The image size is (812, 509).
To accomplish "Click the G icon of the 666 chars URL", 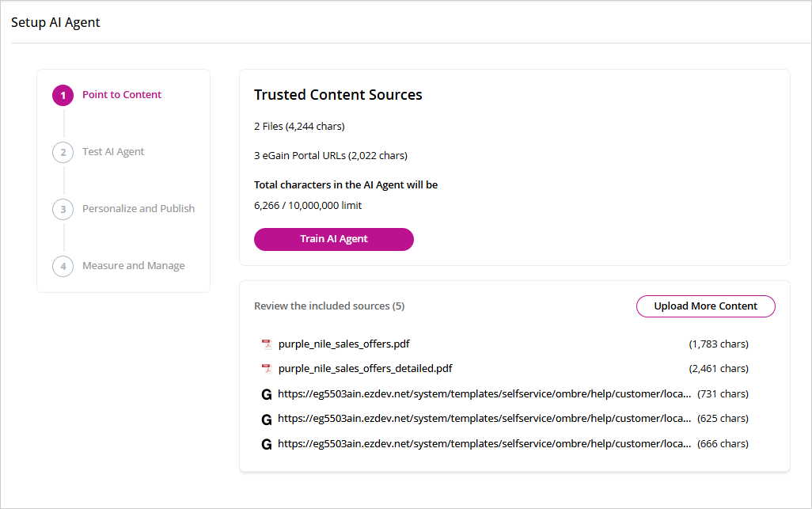I will click(x=266, y=444).
